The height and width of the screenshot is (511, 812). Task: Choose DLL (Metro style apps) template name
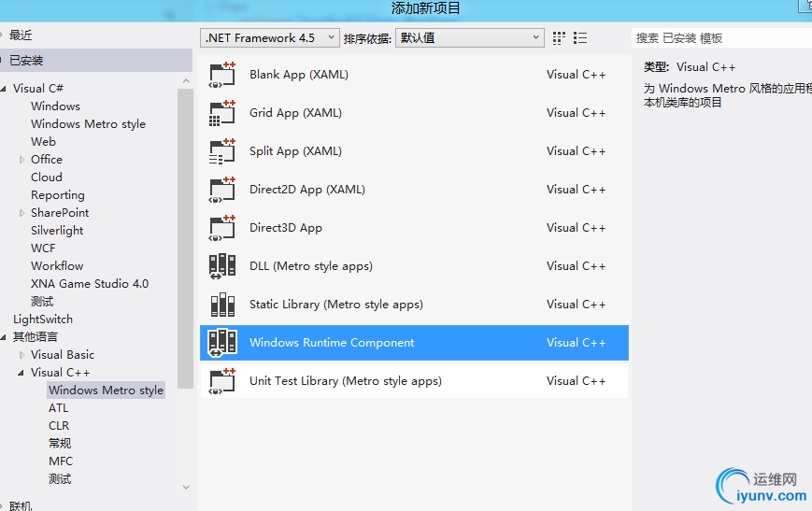point(311,266)
